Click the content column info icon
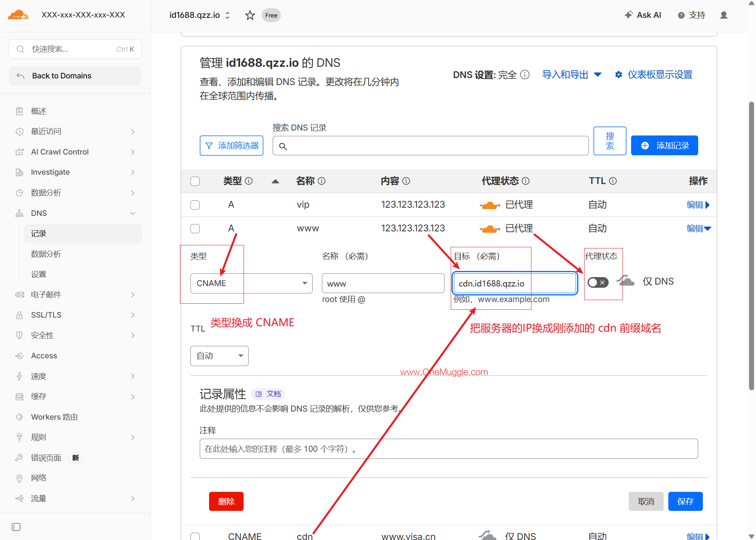Screen dimensions: 756x540 [406, 181]
